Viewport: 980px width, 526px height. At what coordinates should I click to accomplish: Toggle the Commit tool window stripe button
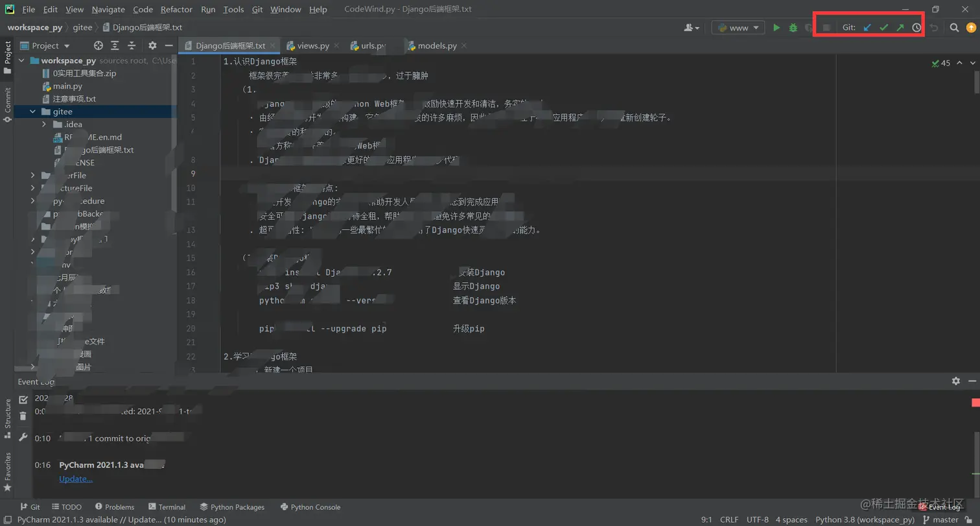(8, 104)
